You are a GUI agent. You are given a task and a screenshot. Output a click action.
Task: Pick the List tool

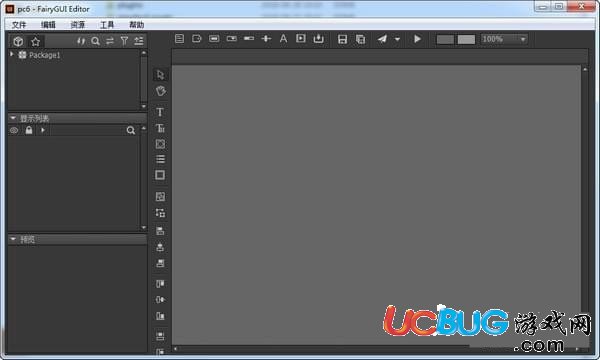coord(160,159)
